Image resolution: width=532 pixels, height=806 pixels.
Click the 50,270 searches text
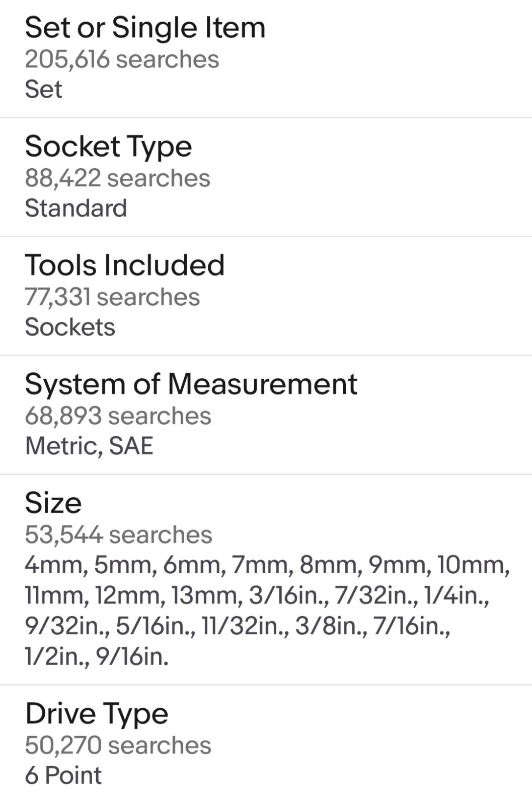pyautogui.click(x=118, y=746)
